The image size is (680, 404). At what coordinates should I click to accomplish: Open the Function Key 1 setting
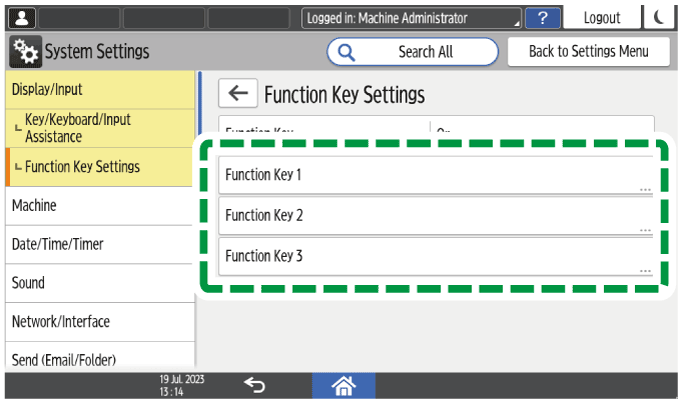tap(435, 175)
